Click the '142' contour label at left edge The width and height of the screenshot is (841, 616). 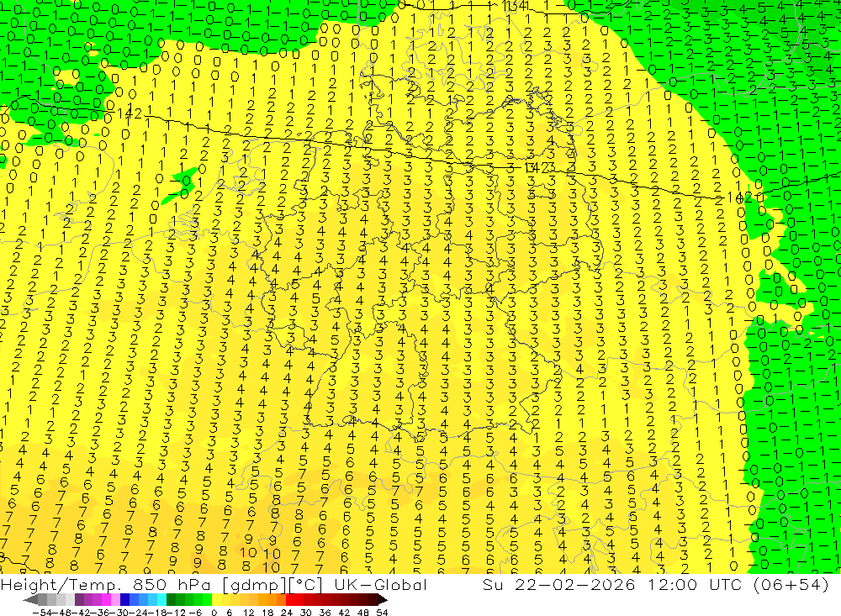click(x=130, y=113)
